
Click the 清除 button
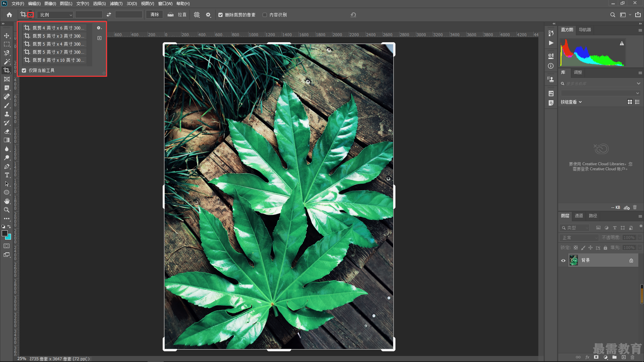pos(155,15)
